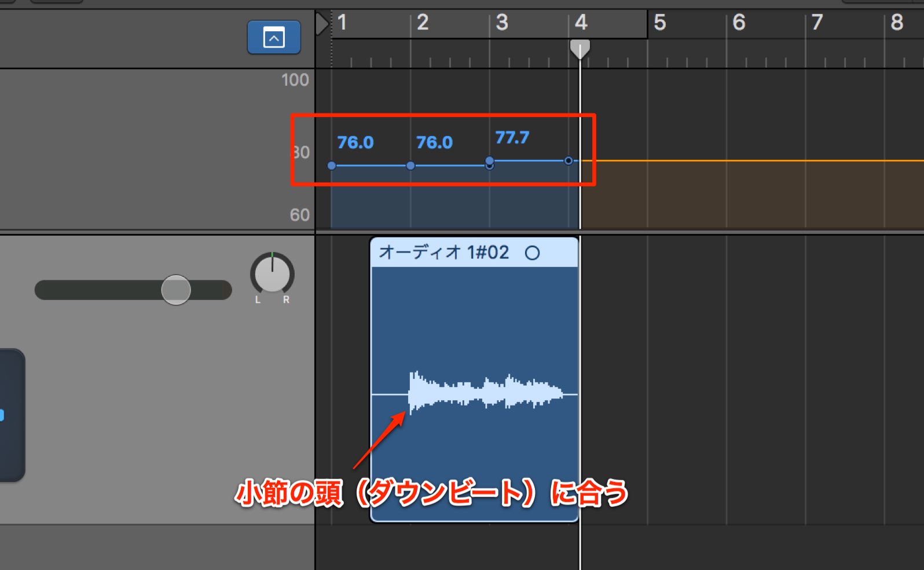Click the volume slider knob
Image resolution: width=924 pixels, height=570 pixels.
coord(176,290)
